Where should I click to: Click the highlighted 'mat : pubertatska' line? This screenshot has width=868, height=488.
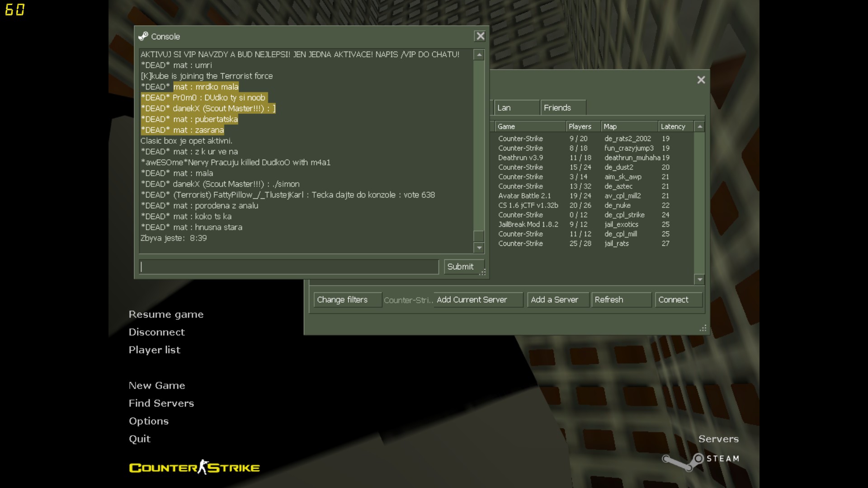pos(189,119)
